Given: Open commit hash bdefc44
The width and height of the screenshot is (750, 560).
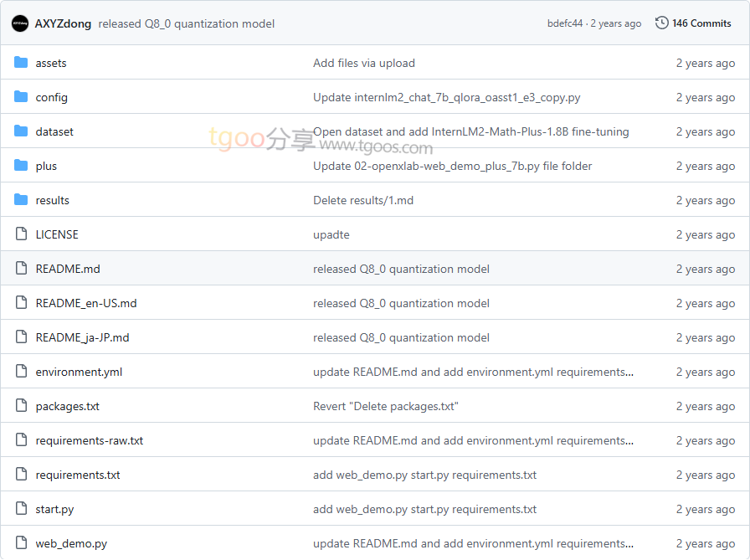Looking at the screenshot, I should click(x=564, y=23).
